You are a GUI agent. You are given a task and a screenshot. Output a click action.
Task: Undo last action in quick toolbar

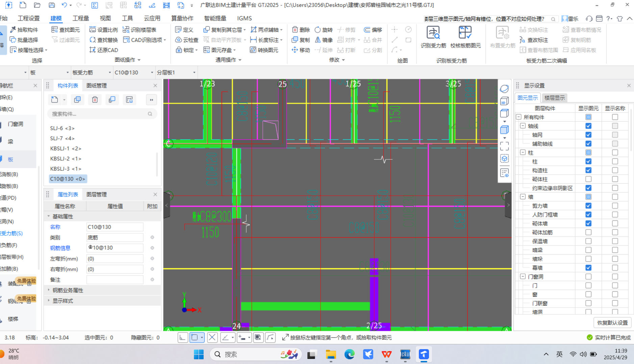coord(64,5)
